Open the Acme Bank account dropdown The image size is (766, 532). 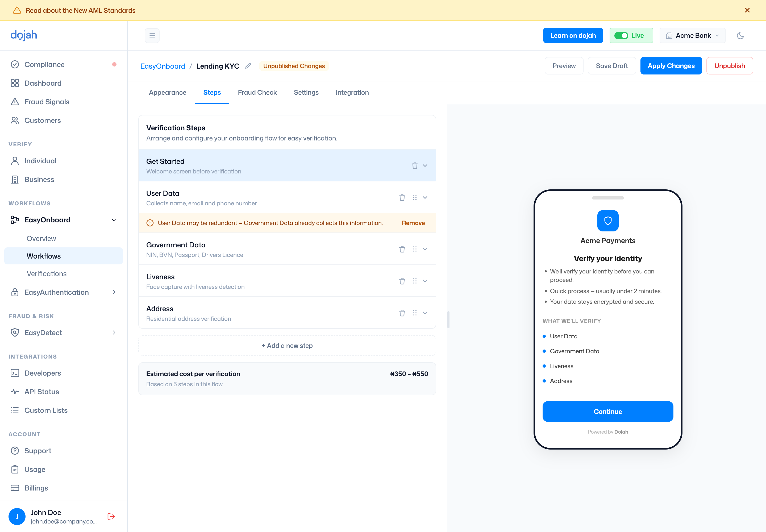[692, 35]
